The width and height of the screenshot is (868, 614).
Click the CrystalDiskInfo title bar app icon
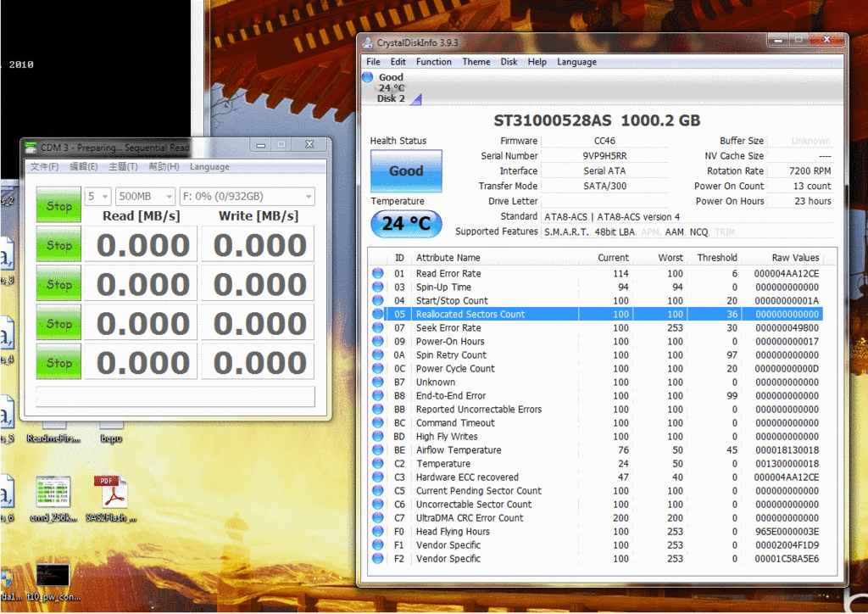click(x=366, y=43)
